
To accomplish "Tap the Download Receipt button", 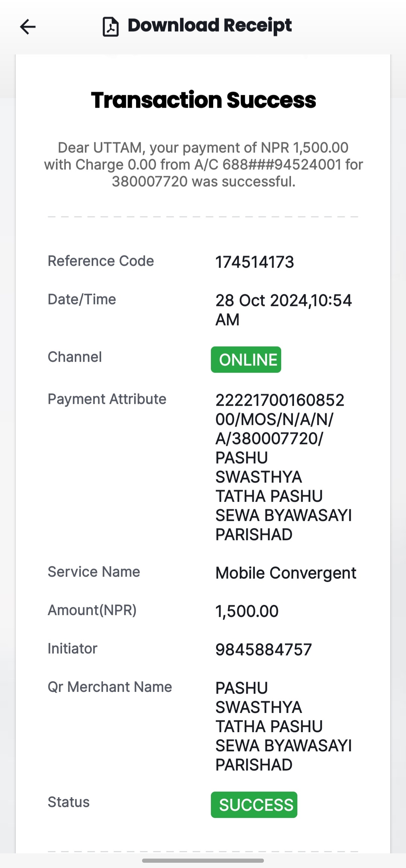I will (197, 26).
